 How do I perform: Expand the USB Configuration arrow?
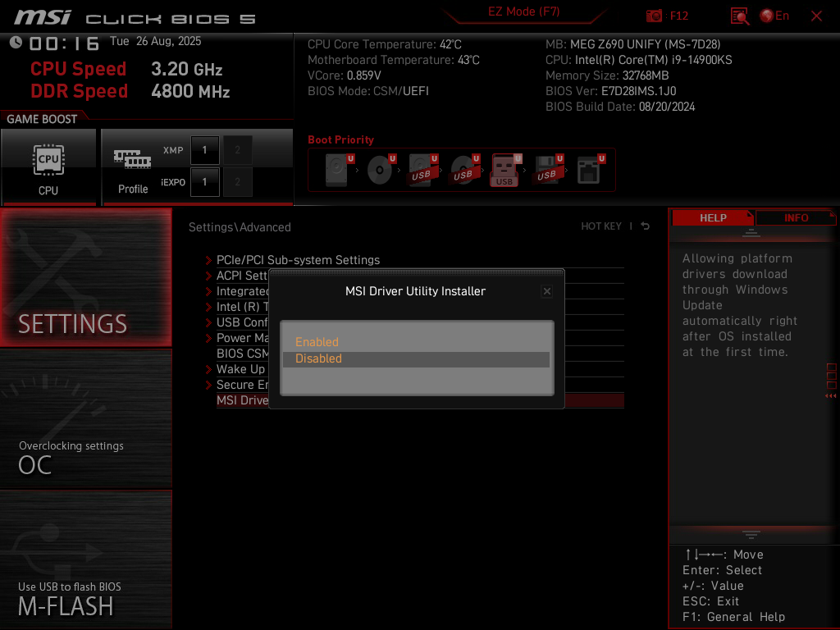pos(208,322)
